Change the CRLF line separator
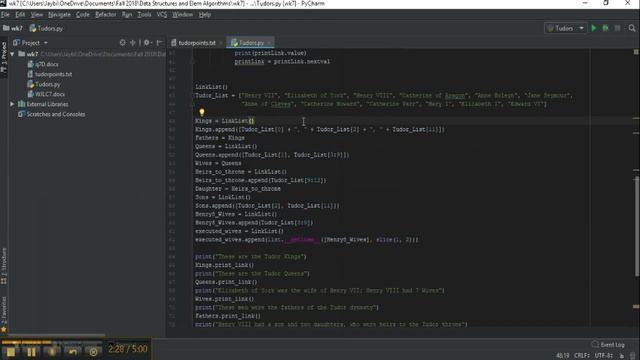Image resolution: width=640 pixels, height=360 pixels. [x=582, y=356]
